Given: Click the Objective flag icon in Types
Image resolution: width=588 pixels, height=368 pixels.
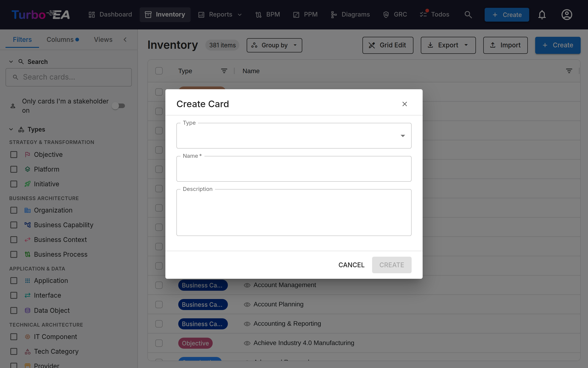Looking at the screenshot, I should (x=28, y=155).
